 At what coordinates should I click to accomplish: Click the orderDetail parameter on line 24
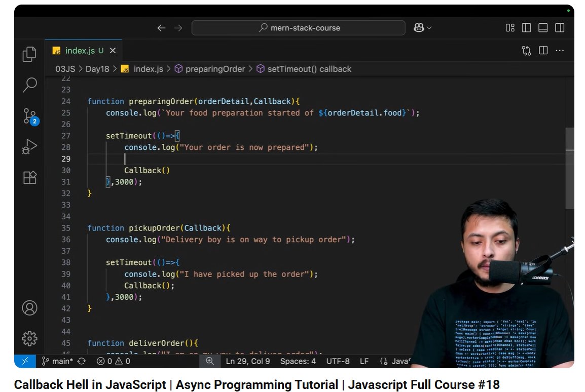pos(224,101)
